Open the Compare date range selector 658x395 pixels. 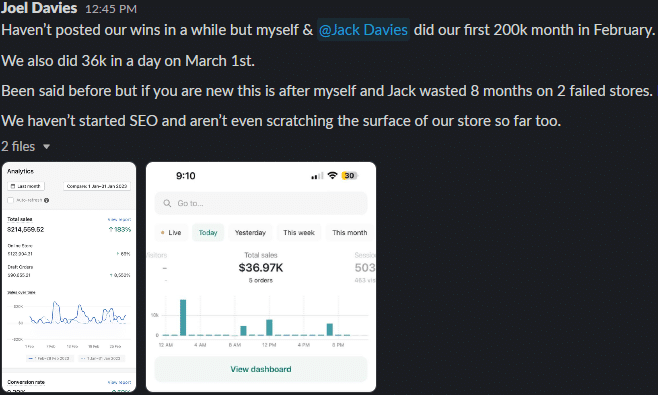click(97, 186)
